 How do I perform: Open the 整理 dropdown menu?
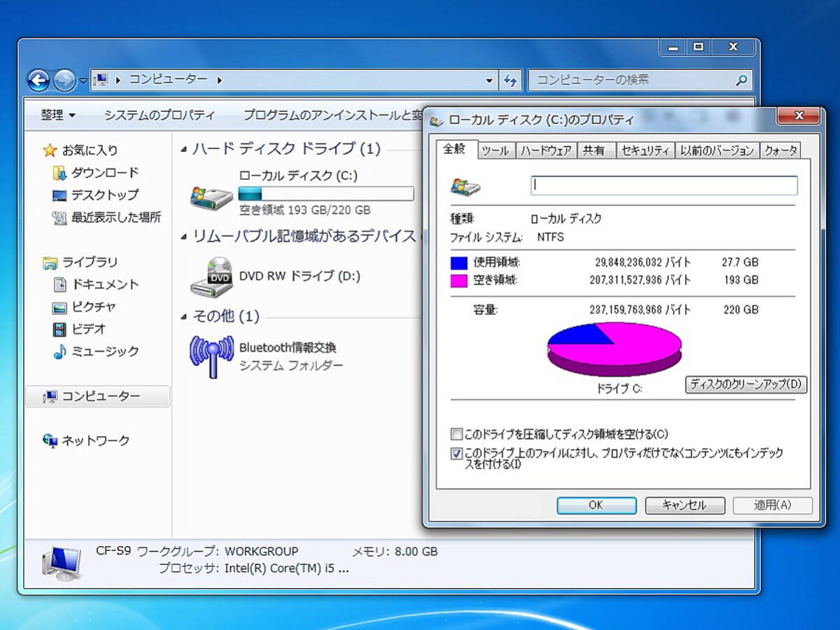(x=58, y=115)
